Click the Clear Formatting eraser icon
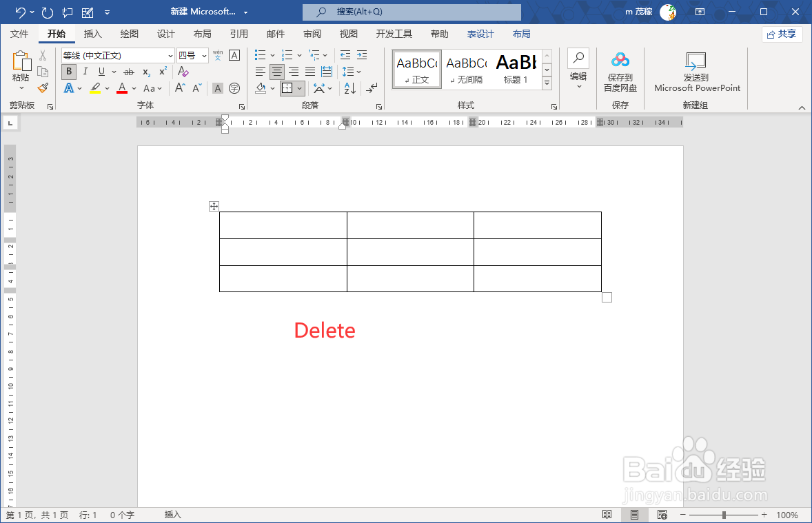 [x=183, y=72]
